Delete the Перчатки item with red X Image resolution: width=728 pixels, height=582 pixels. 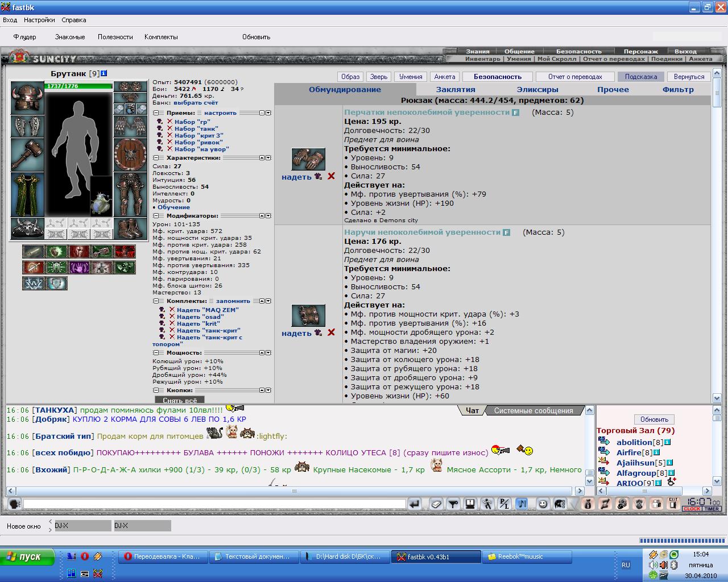(x=331, y=176)
